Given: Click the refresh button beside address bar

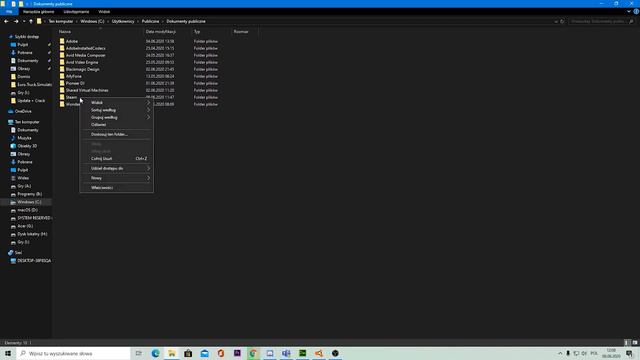Looking at the screenshot, I should 562,21.
